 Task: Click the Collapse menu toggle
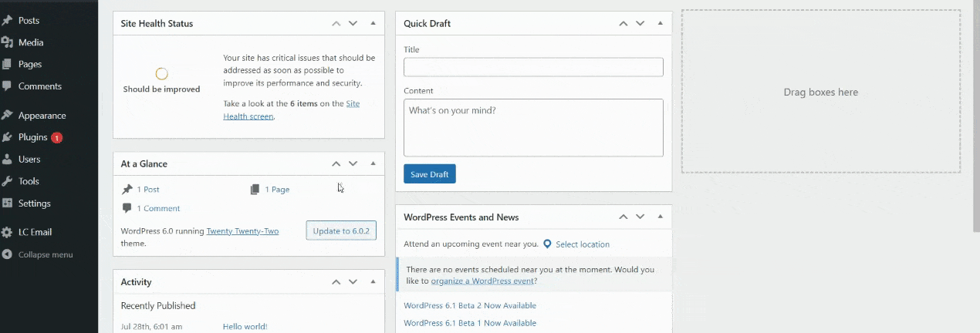[x=45, y=254]
